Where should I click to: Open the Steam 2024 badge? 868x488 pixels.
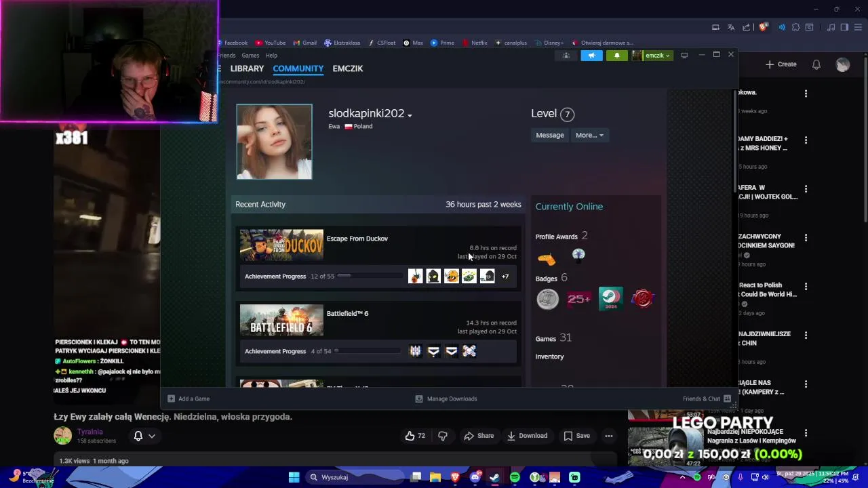pyautogui.click(x=610, y=299)
